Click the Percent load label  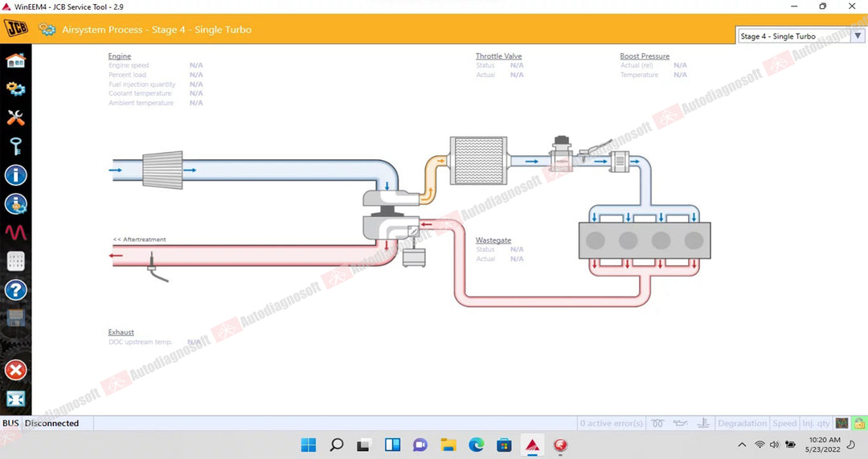pyautogui.click(x=127, y=75)
